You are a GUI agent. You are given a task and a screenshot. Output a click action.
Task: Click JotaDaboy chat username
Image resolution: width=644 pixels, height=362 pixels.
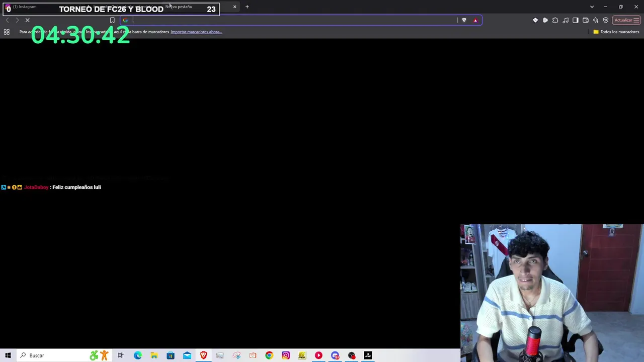36,187
